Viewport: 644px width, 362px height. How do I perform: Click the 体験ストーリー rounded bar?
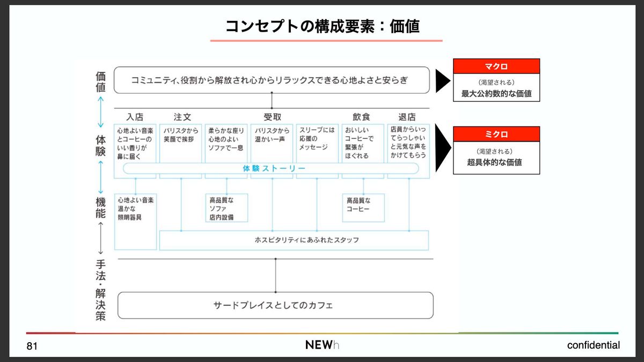click(271, 168)
